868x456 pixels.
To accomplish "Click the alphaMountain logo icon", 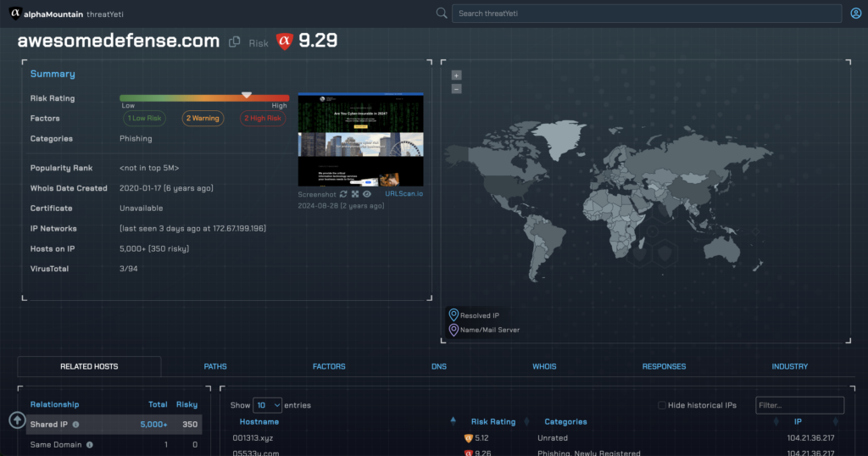I will 14,14.
